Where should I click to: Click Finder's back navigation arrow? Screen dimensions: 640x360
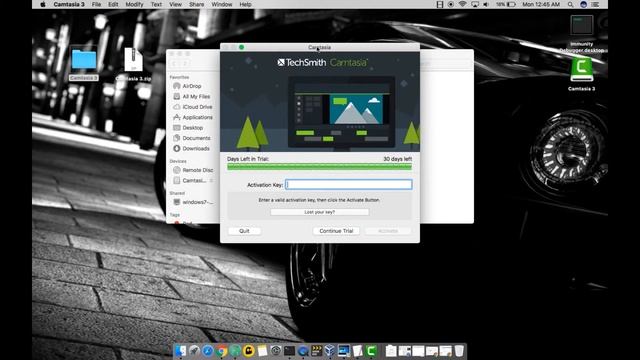[174, 64]
